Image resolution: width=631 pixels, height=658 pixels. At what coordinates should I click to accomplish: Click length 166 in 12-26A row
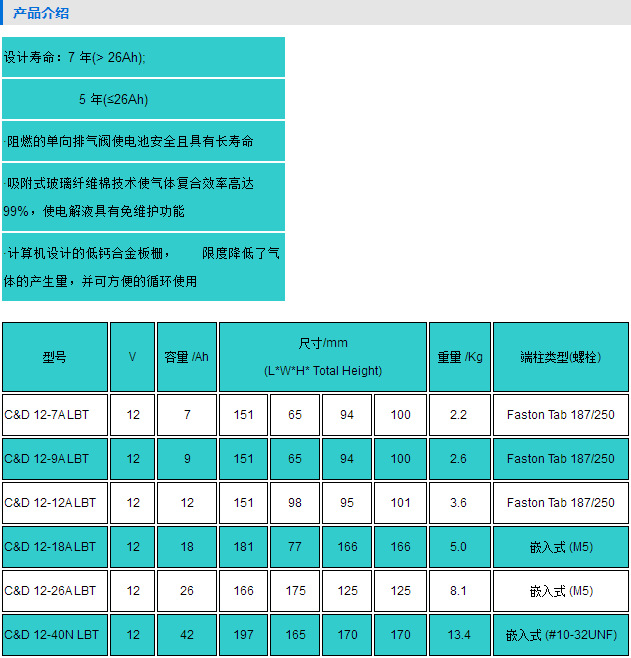tap(243, 591)
